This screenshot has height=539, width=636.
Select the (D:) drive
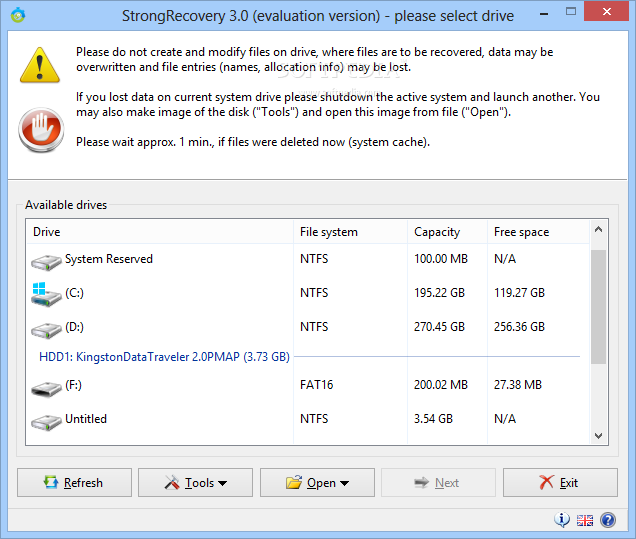(75, 327)
